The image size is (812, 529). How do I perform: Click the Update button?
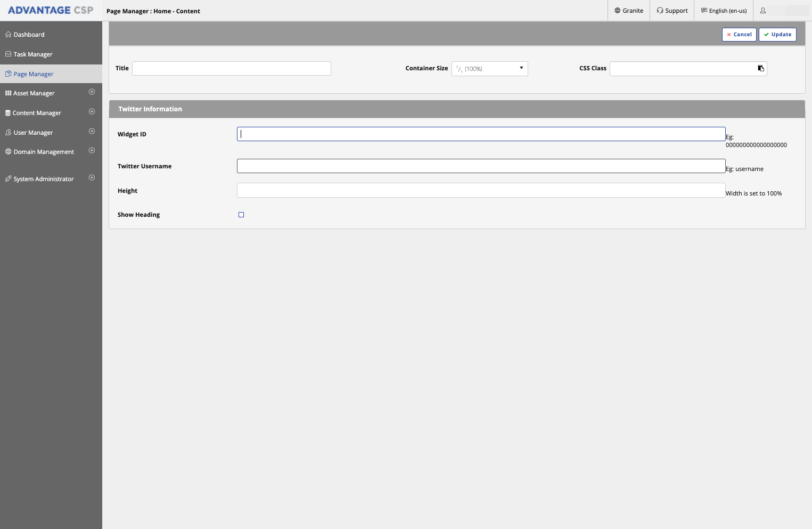click(777, 35)
